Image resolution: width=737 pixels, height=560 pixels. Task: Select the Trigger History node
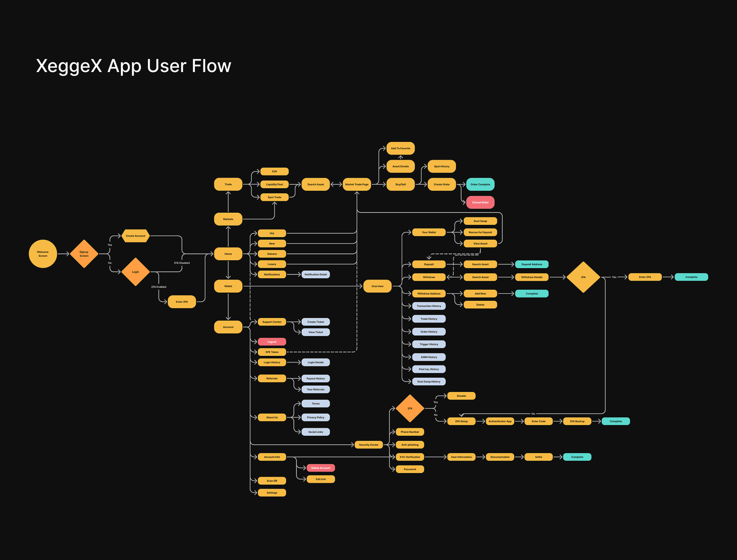click(x=429, y=344)
